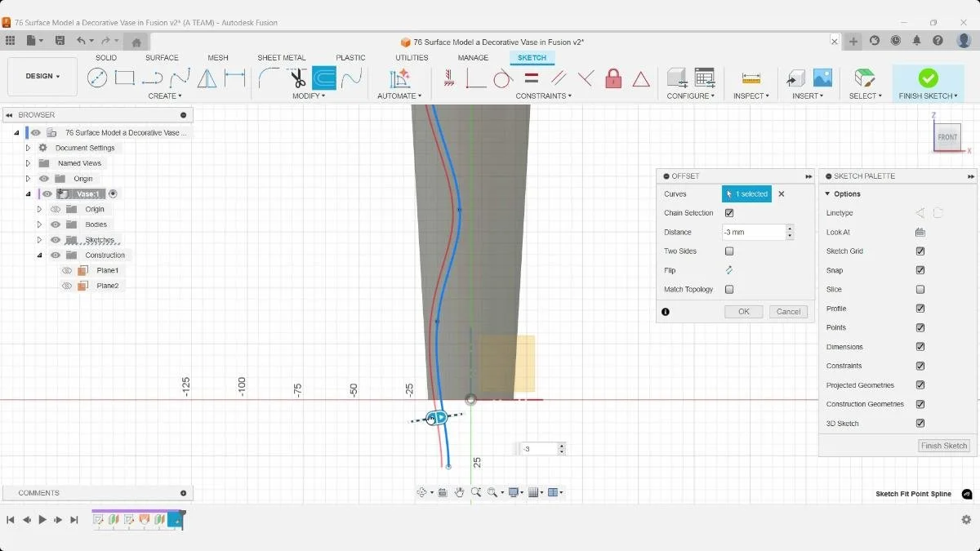This screenshot has width=980, height=551.
Task: Click the Finish Sketch button in Sketch Palette
Action: pyautogui.click(x=944, y=446)
